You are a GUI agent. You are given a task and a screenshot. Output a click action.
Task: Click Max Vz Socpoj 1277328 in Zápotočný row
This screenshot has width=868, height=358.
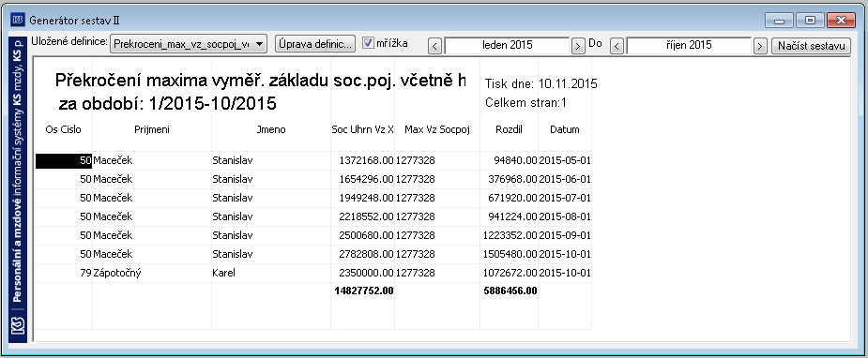[415, 273]
